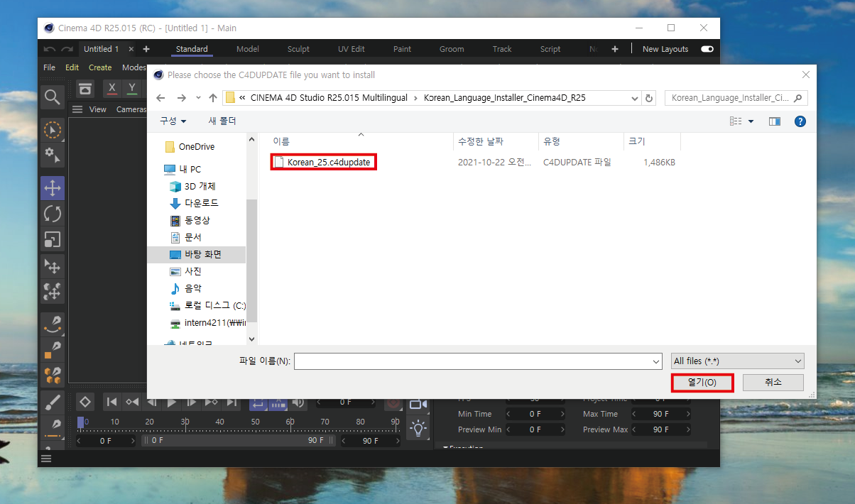Open the viewport View menu
This screenshot has height=504, width=855.
tap(98, 109)
